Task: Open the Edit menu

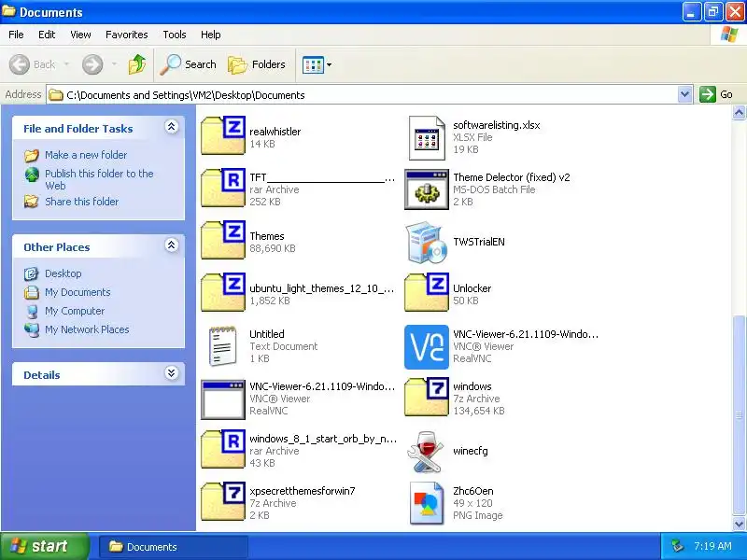Action: click(x=47, y=35)
